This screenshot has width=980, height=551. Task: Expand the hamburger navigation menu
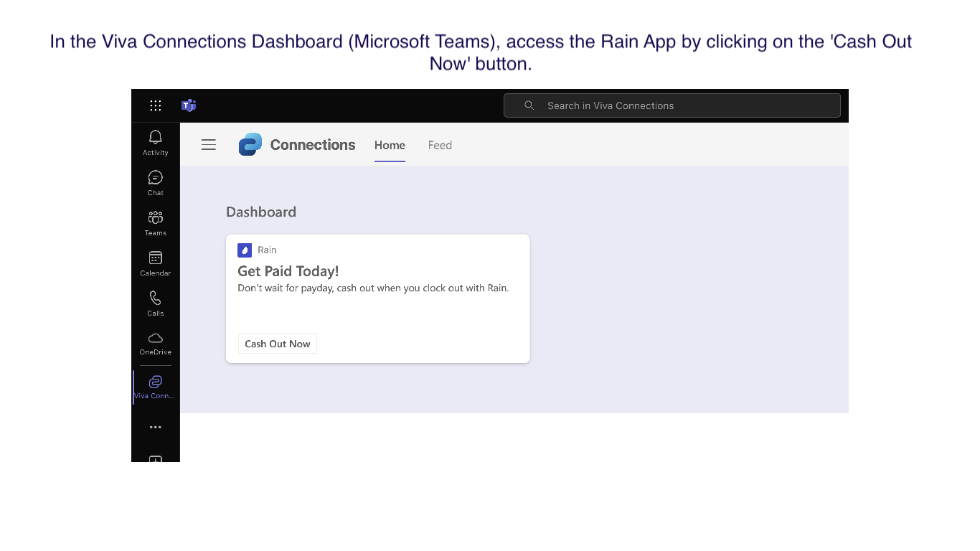pyautogui.click(x=209, y=145)
